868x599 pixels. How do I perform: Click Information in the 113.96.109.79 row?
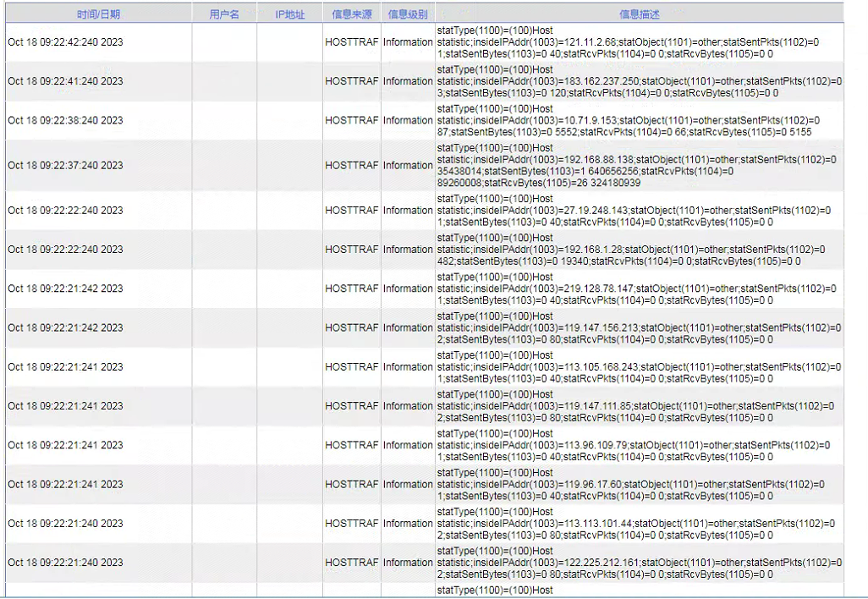point(408,446)
